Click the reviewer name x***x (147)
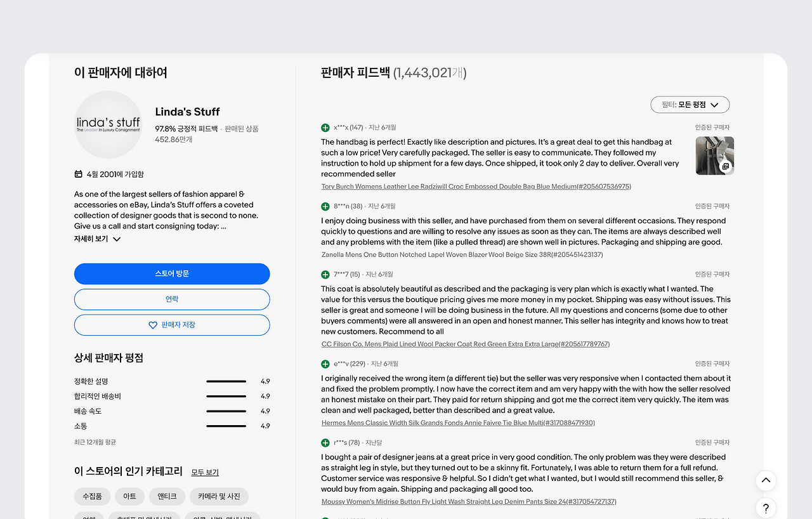The image size is (812, 519). pyautogui.click(x=348, y=128)
